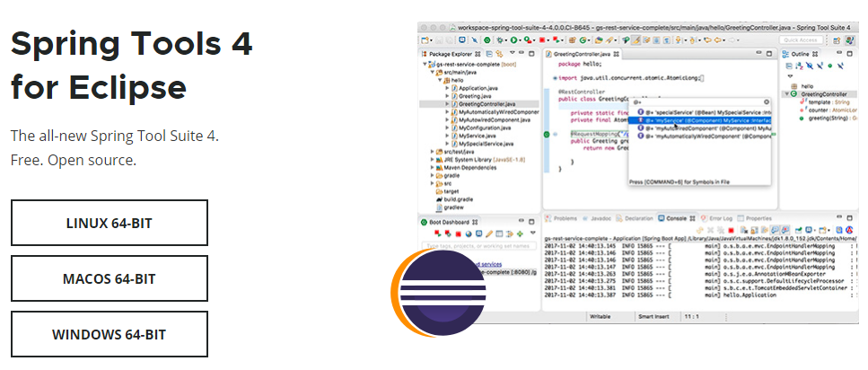This screenshot has width=868, height=370.
Task: Expand JRE System Library node
Action: [x=433, y=160]
